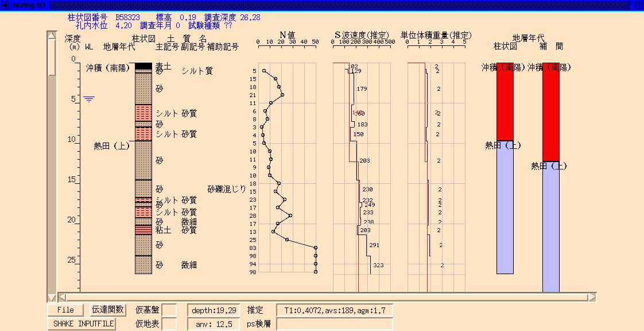Click the T1:0.4072 estimate result field
Image resolution: width=644 pixels, height=331 pixels.
[x=335, y=310]
